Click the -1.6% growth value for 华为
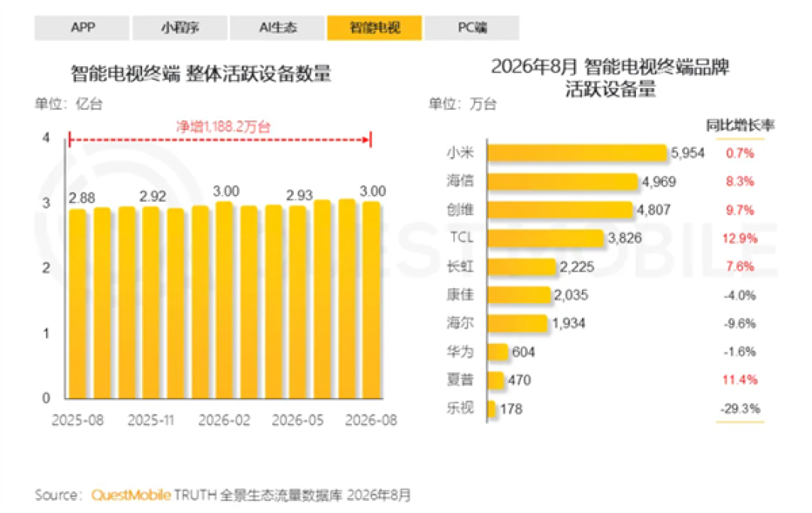Viewport: 812px width, 513px height. click(x=740, y=352)
